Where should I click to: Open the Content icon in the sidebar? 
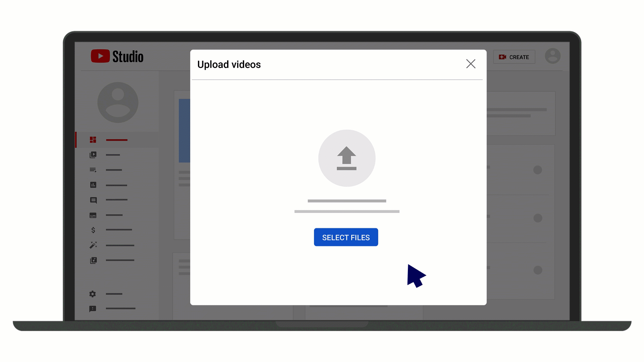coord(93,155)
